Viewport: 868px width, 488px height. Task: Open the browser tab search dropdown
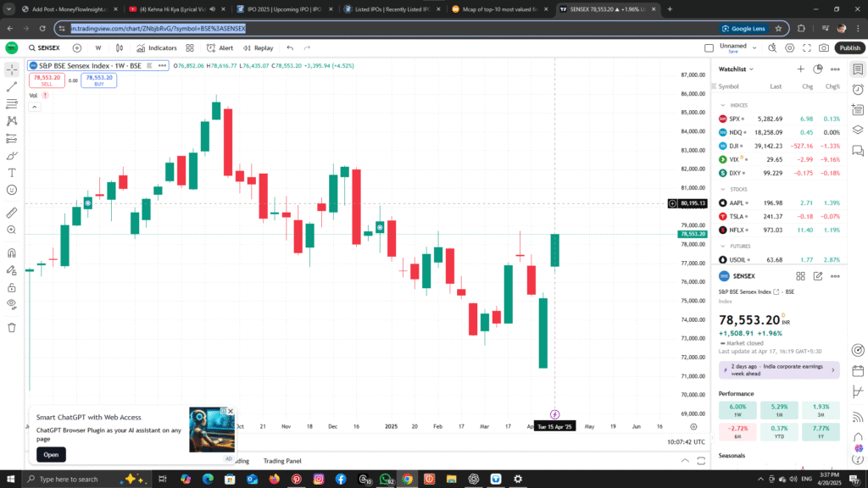pyautogui.click(x=8, y=8)
